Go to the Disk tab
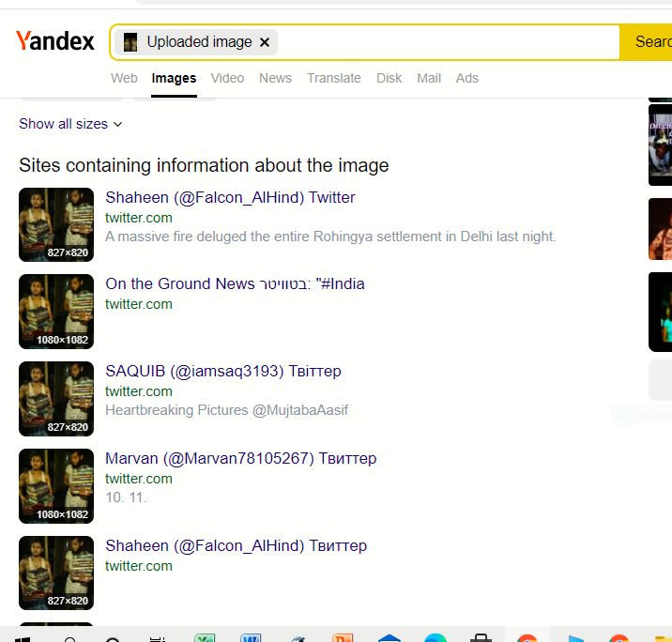 click(x=389, y=78)
